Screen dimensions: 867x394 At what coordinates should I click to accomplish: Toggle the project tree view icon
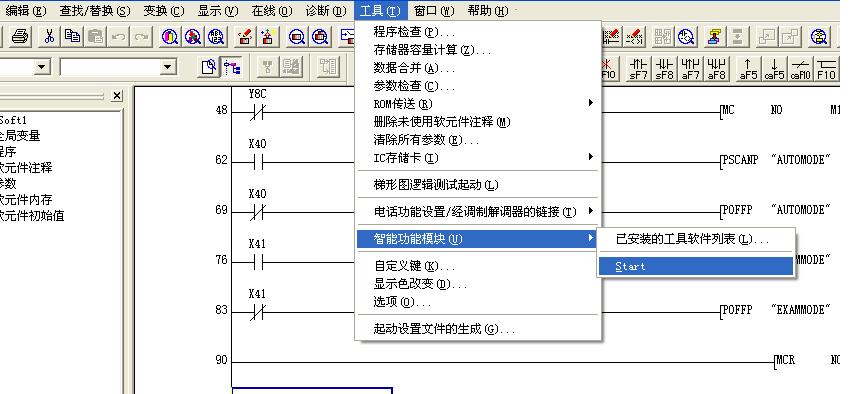click(232, 67)
